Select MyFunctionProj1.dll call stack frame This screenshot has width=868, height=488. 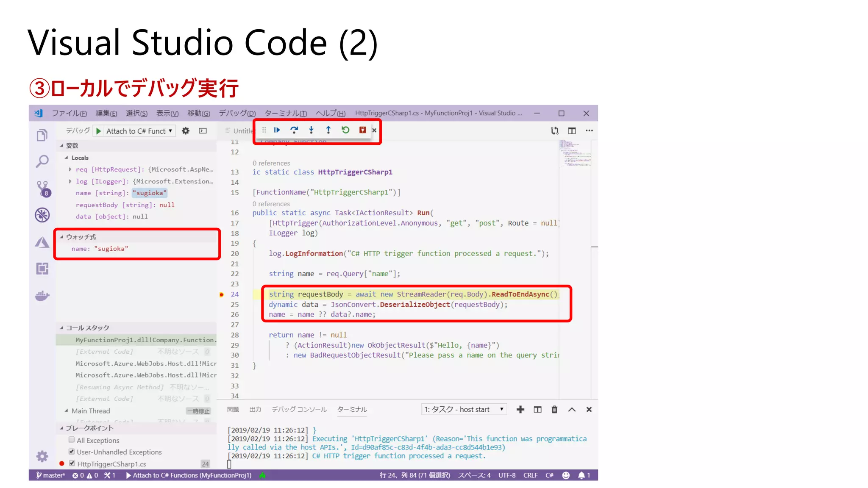pyautogui.click(x=136, y=340)
